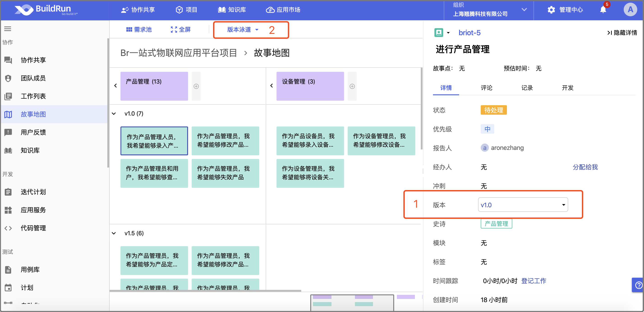Collapse the 产品管理 epic column

point(115,86)
